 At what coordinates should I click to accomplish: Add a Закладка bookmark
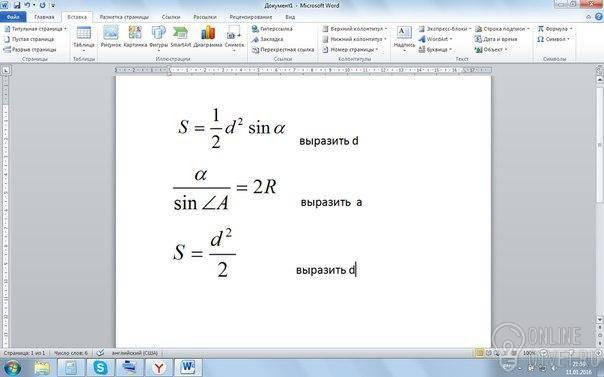[267, 39]
